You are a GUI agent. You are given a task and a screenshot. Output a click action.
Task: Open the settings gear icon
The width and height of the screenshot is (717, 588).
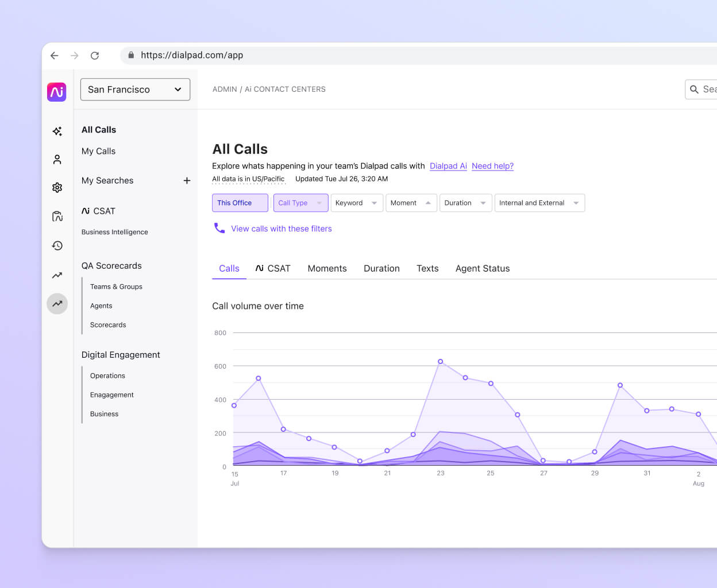56,187
